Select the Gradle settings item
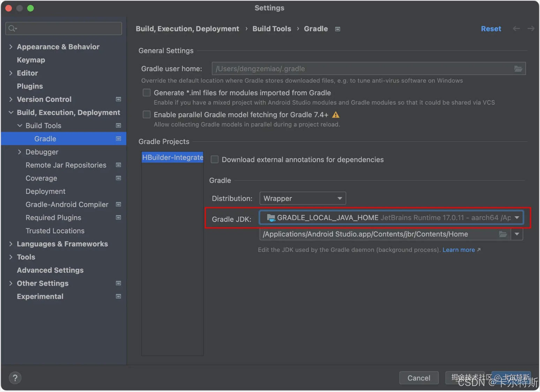Image resolution: width=540 pixels, height=392 pixels. click(x=63, y=139)
